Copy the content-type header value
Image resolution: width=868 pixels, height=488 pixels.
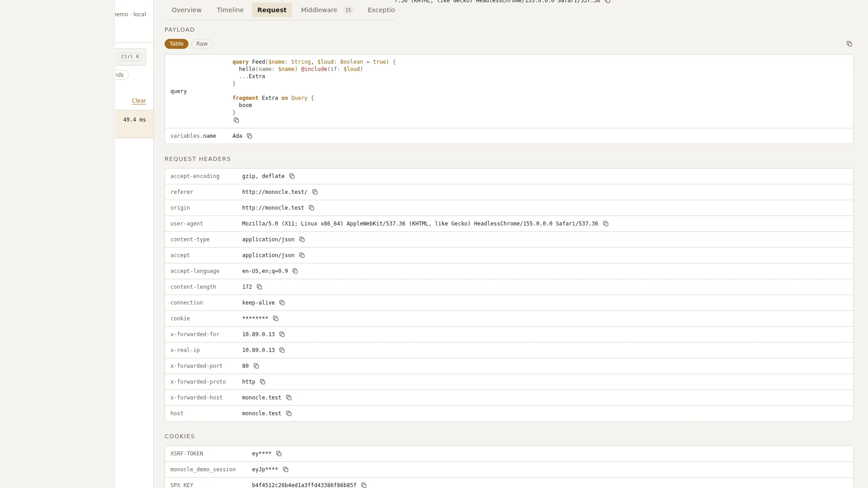[302, 239]
